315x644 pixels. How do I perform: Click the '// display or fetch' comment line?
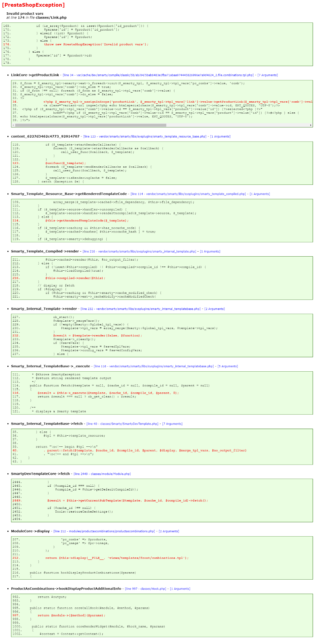tap(56, 285)
